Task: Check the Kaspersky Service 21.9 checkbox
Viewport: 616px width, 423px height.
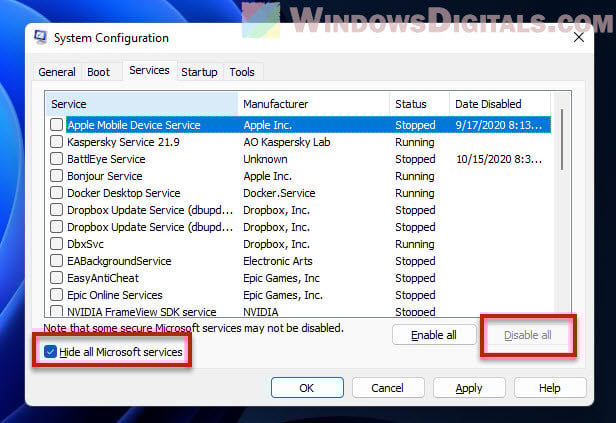Action: coord(57,142)
